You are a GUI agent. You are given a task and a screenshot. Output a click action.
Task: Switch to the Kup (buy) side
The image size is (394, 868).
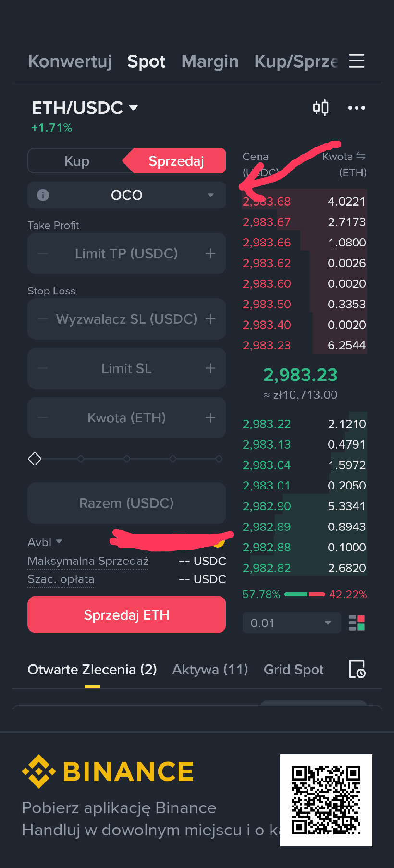coord(77,161)
